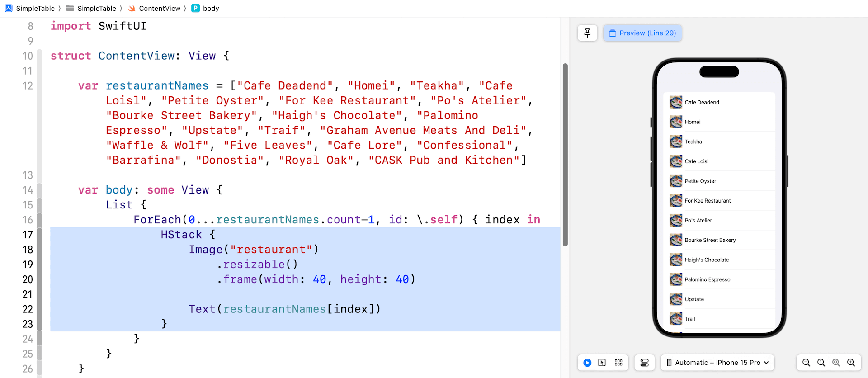
Task: Select the Cafe Deadend row in preview
Action: 719,102
